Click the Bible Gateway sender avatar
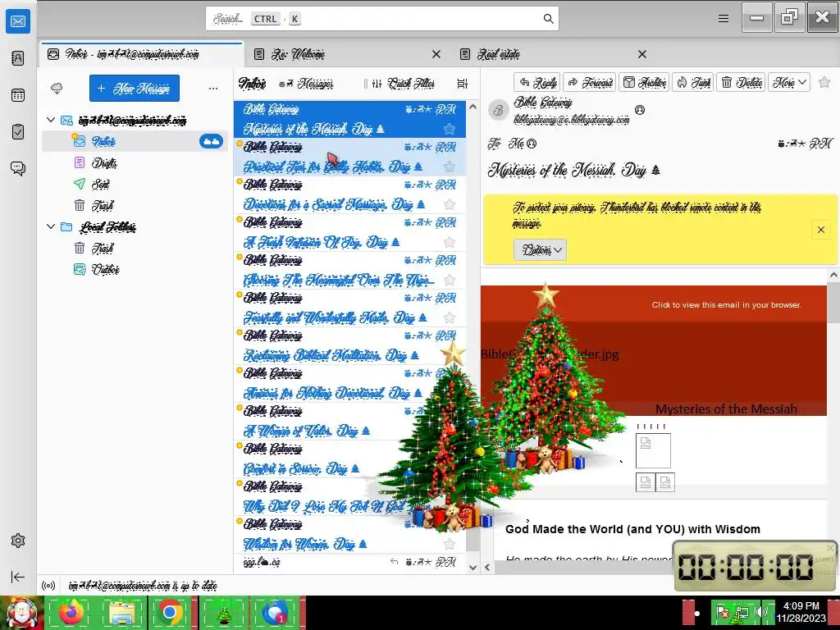This screenshot has height=630, width=840. point(498,111)
